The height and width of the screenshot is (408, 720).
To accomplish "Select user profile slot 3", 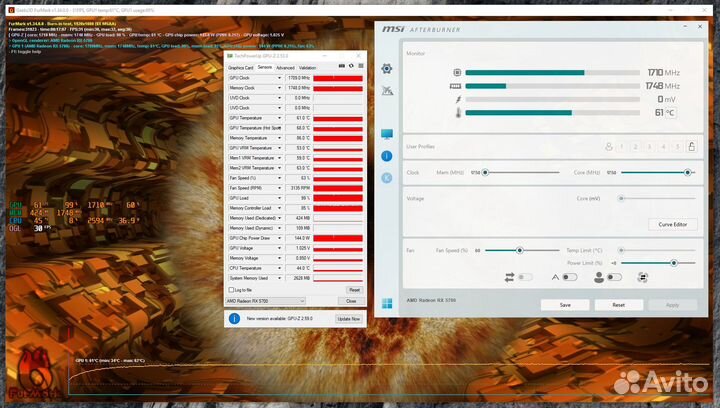I will click(x=649, y=147).
